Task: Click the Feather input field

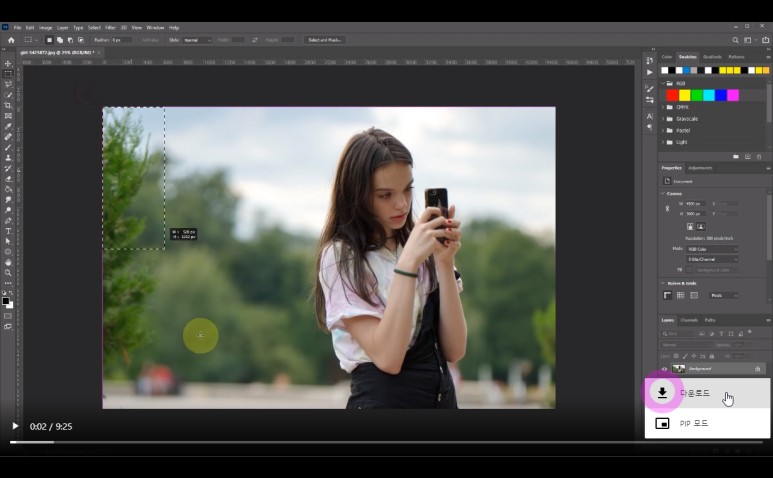Action: (121, 40)
